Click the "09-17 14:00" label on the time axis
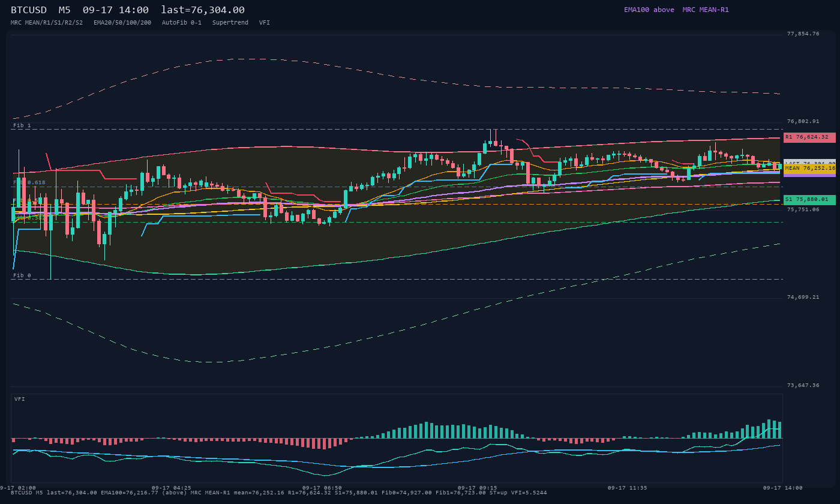This screenshot has height=504, width=840. tap(782, 488)
